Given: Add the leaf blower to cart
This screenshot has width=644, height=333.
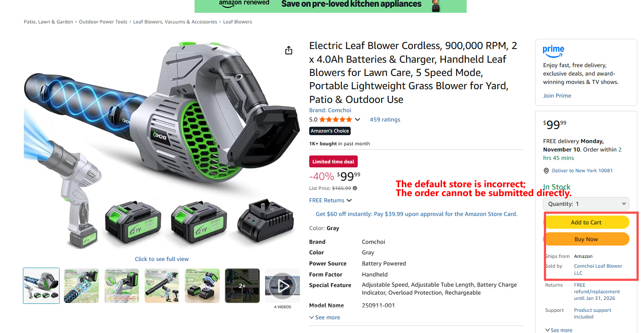Looking at the screenshot, I should tap(586, 223).
